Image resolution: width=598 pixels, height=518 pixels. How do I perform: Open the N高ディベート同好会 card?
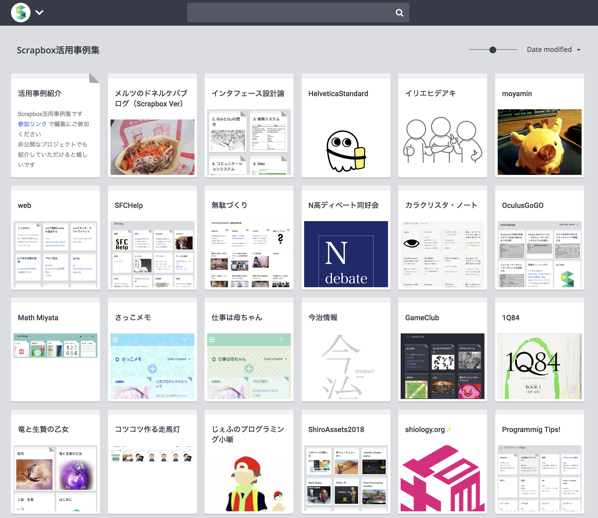click(x=346, y=238)
